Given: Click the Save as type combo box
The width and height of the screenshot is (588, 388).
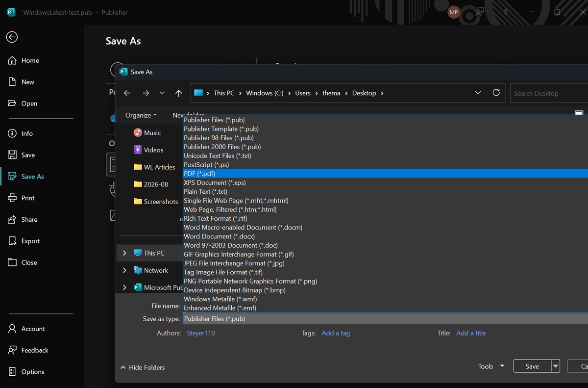Looking at the screenshot, I should (x=385, y=319).
